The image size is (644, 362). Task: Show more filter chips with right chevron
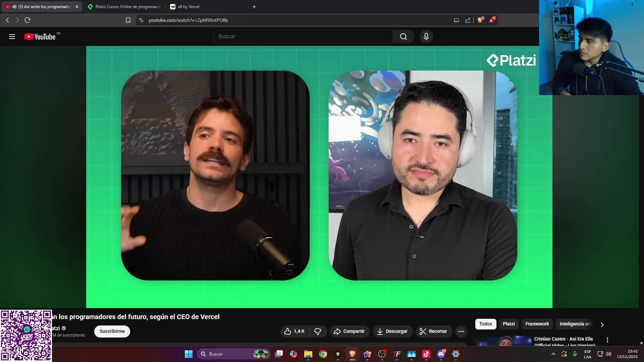602,324
